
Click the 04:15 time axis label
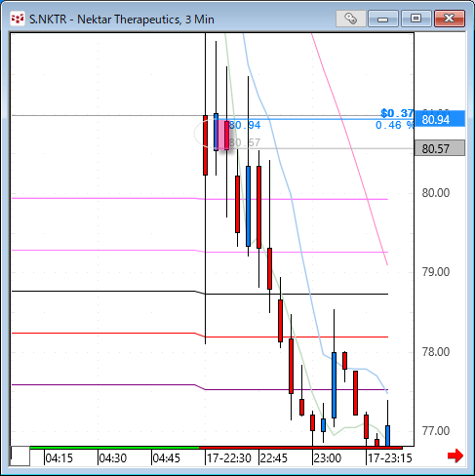click(x=59, y=458)
